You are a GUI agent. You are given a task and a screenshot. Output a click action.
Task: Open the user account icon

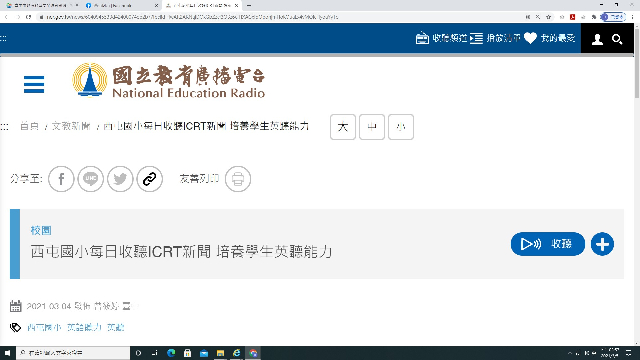point(597,39)
